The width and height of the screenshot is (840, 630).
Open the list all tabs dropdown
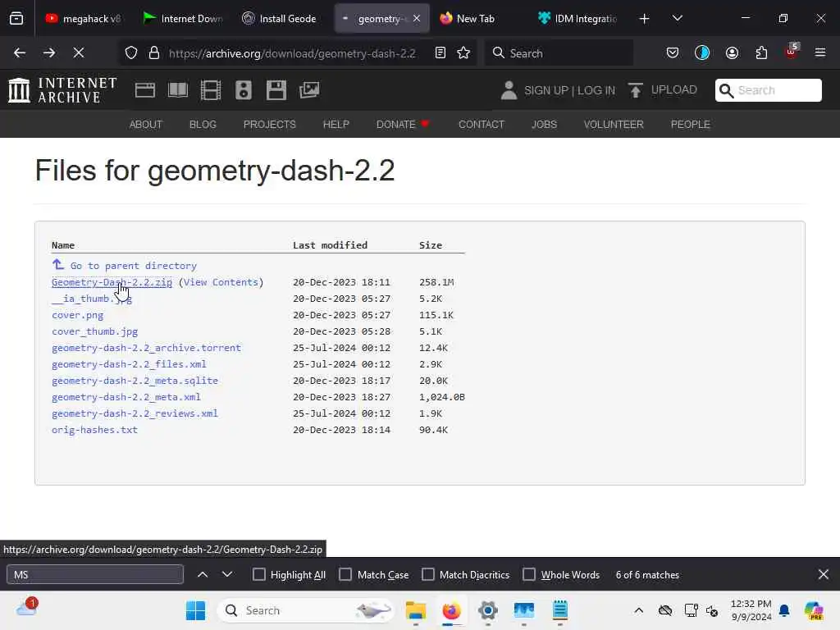click(678, 19)
